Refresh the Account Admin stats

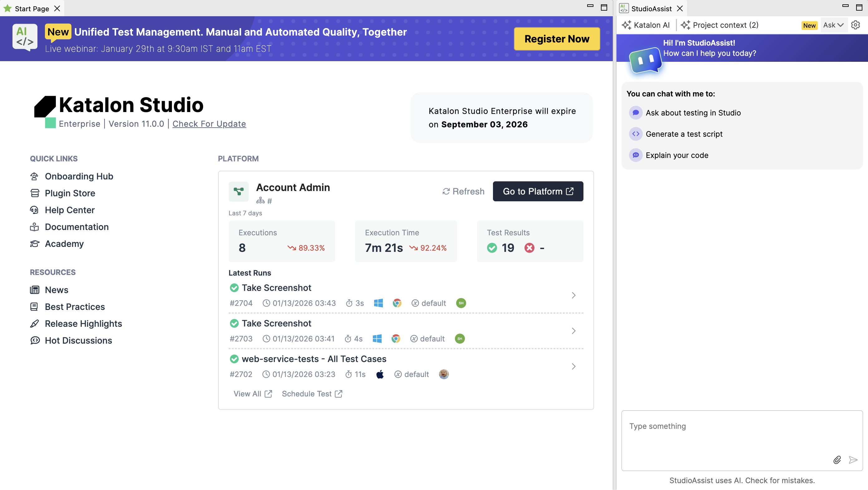click(463, 191)
